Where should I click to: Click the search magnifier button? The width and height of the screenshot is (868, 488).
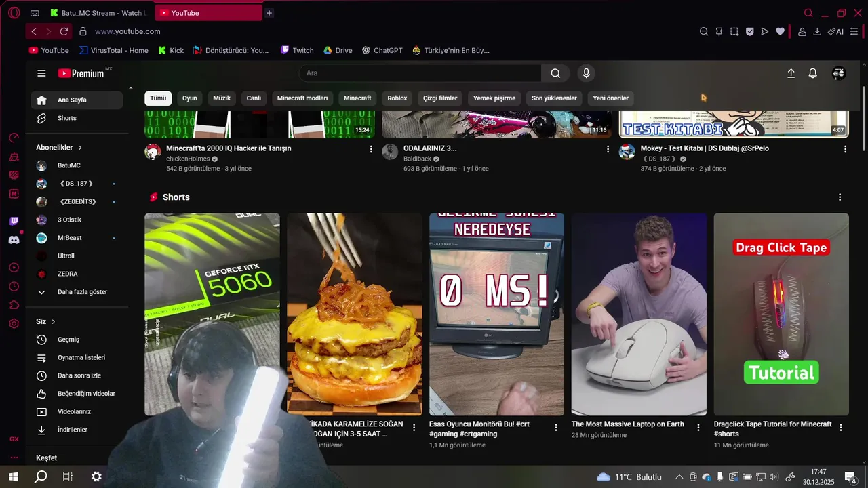point(555,73)
